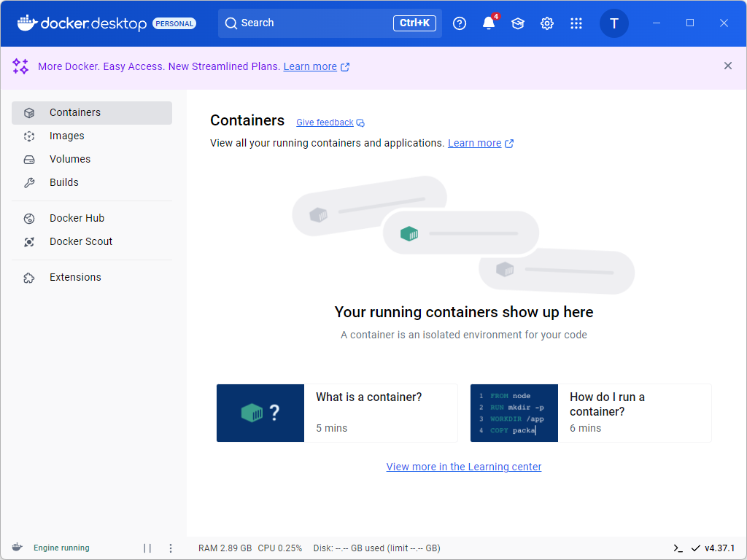The height and width of the screenshot is (560, 747).
Task: Open the Extensions puzzle icon
Action: (x=28, y=277)
